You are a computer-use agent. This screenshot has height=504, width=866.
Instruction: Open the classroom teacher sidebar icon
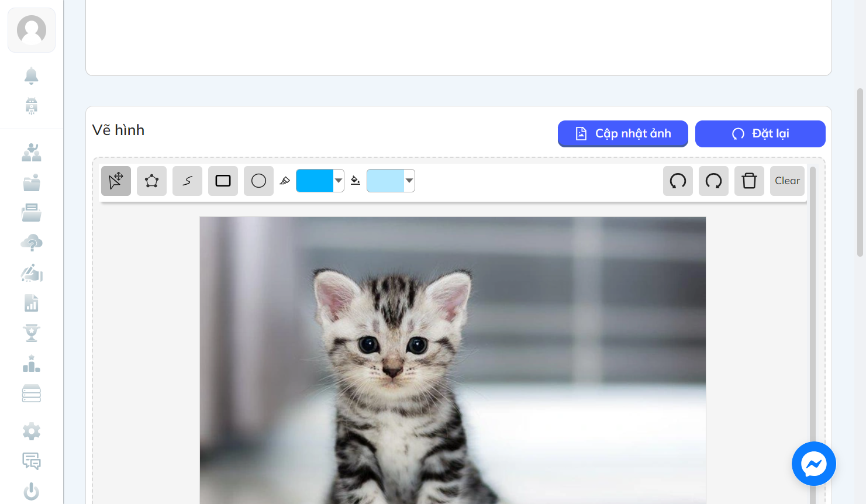32,153
